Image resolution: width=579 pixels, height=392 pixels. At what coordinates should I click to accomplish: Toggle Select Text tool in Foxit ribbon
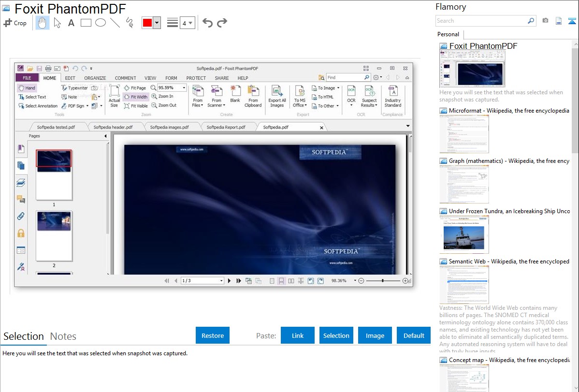(x=32, y=97)
